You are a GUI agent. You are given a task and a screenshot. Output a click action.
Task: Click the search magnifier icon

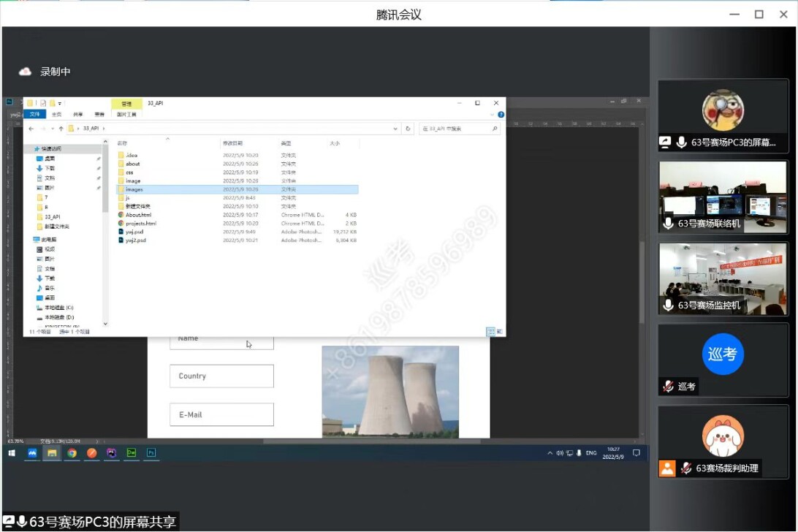click(495, 129)
